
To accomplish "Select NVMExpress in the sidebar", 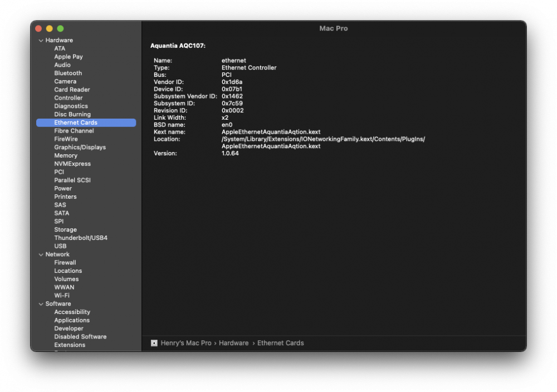I will pos(72,164).
